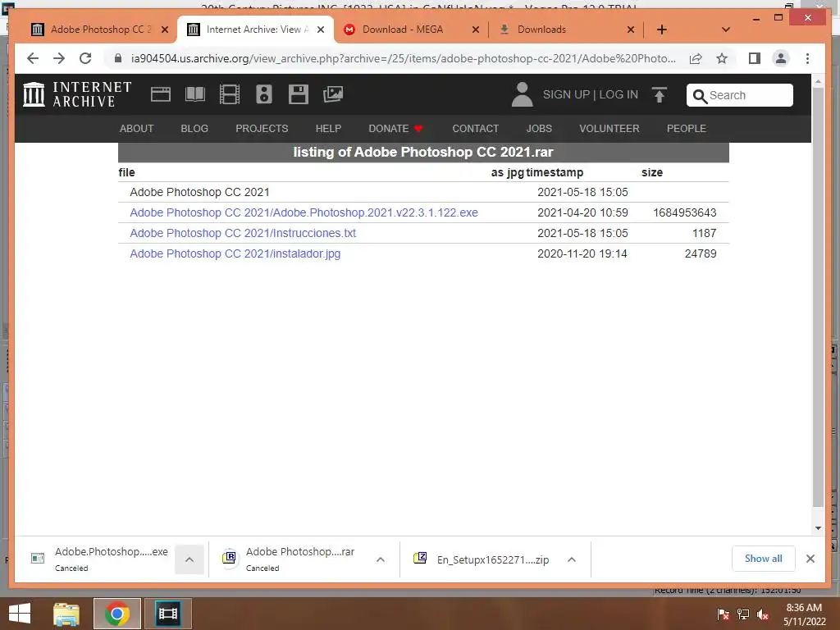The width and height of the screenshot is (840, 630).
Task: Open the PEOPLE menu item
Action: click(687, 129)
